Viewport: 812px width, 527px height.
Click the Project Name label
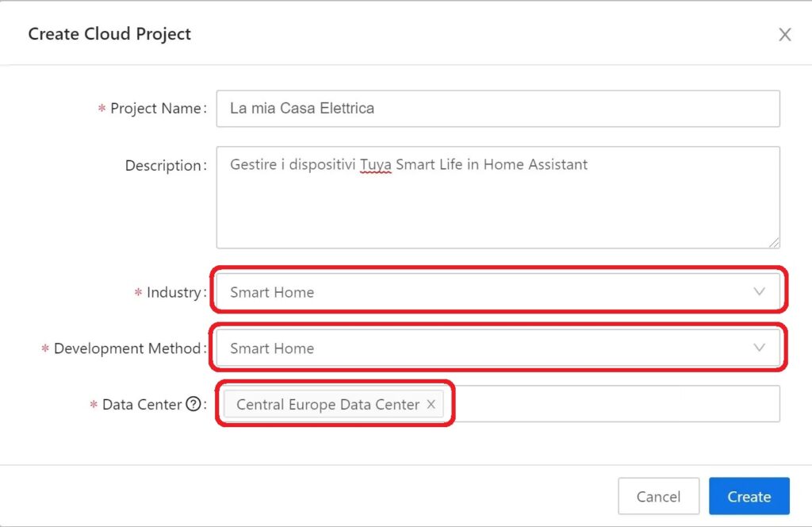155,108
